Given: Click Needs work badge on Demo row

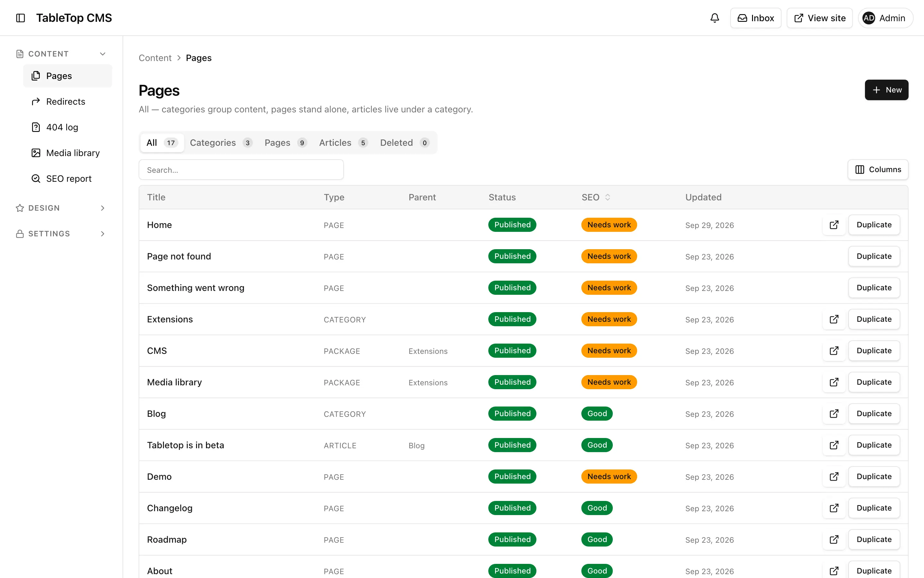Looking at the screenshot, I should (609, 477).
